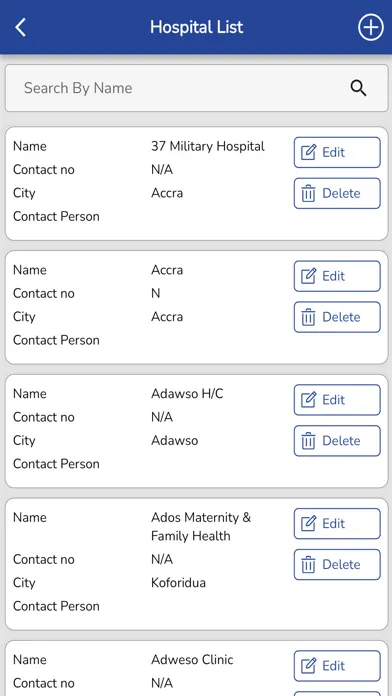Delete the Accra hospital entry
The width and height of the screenshot is (392, 696).
337,317
